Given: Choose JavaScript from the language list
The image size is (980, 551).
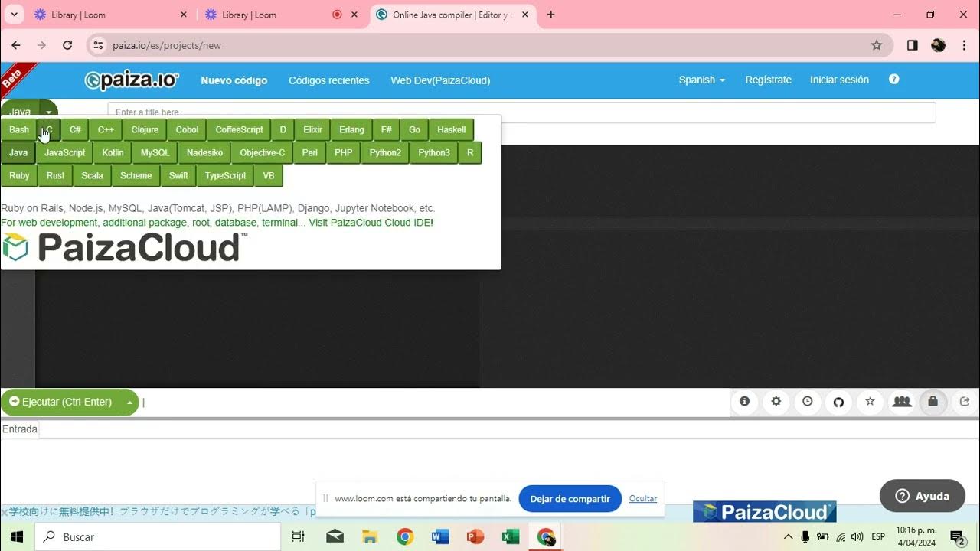Looking at the screenshot, I should tap(65, 153).
